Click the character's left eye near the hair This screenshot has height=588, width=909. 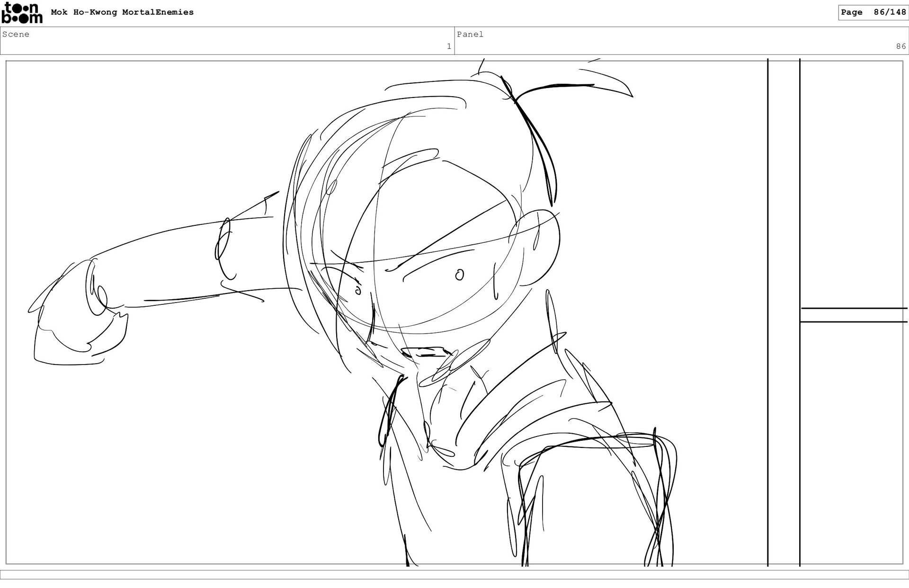point(357,290)
